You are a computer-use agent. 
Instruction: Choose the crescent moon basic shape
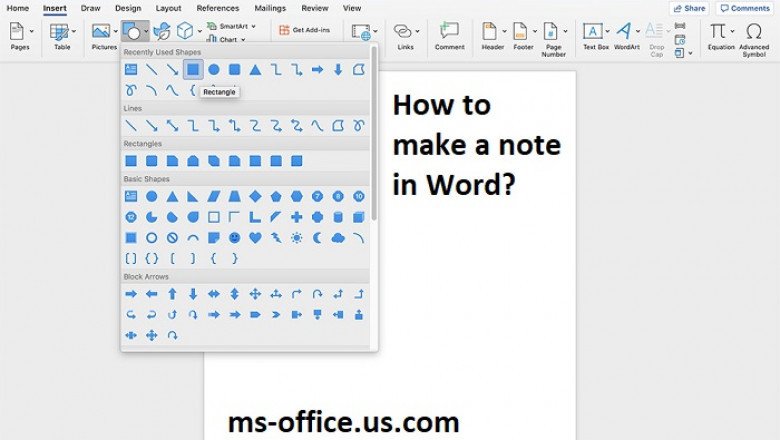pos(317,238)
